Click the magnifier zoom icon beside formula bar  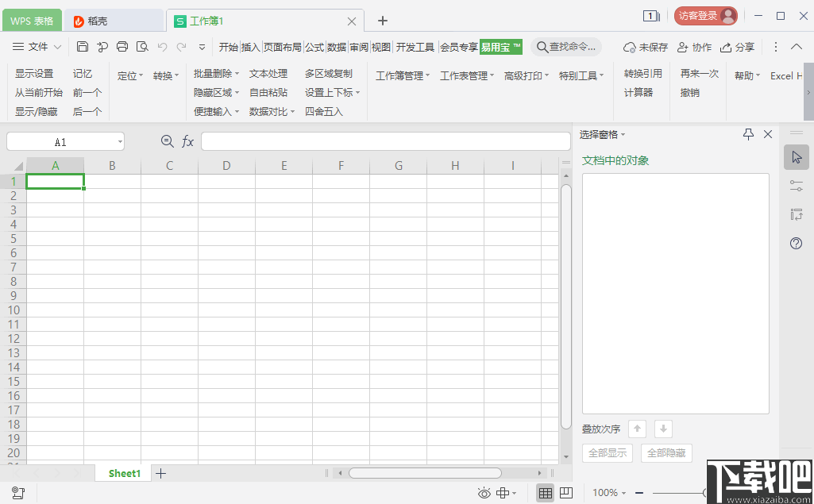click(x=167, y=141)
